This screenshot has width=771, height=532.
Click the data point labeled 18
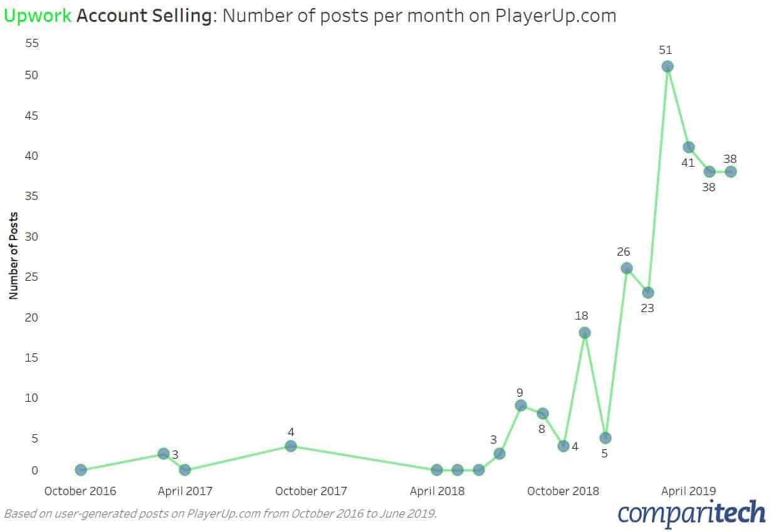coord(584,333)
